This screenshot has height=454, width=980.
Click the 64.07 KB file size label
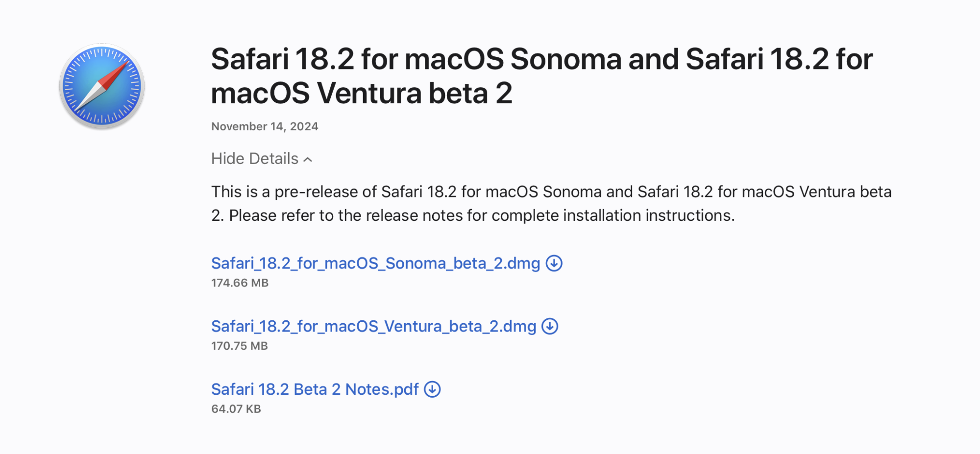(x=236, y=409)
